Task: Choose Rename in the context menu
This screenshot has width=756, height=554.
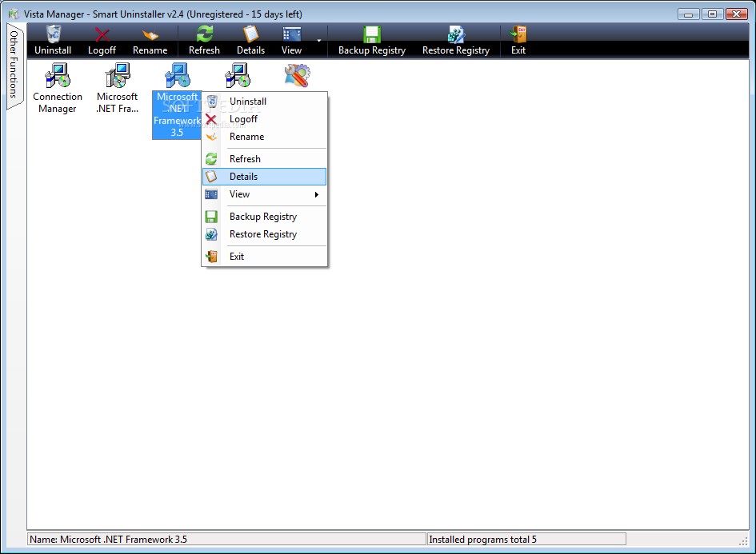Action: pyautogui.click(x=264, y=137)
